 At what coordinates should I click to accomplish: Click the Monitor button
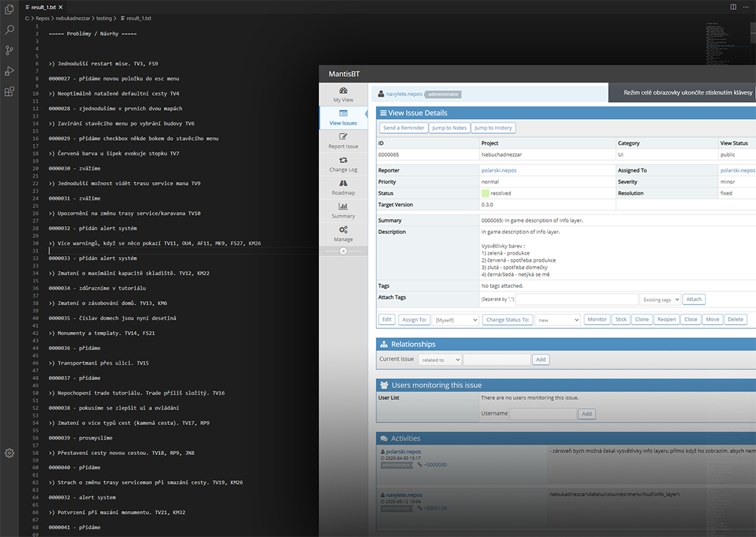click(597, 319)
